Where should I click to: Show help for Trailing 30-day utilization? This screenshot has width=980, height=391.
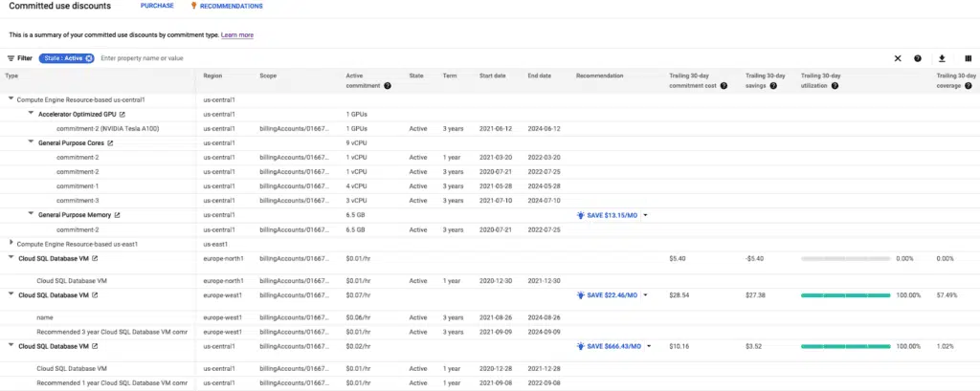tap(835, 86)
